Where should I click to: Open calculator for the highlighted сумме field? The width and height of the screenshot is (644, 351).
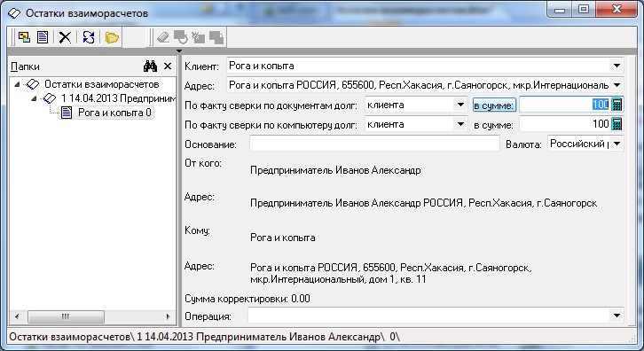click(617, 105)
